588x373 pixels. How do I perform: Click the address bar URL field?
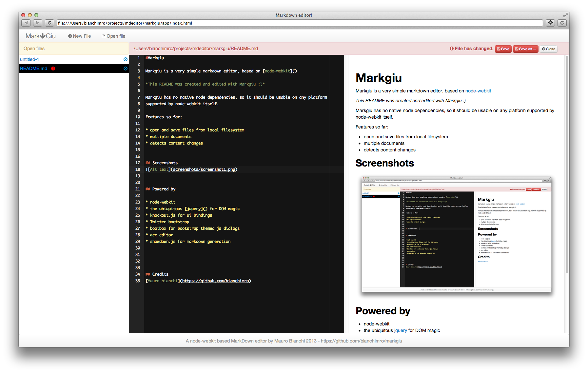pos(300,23)
